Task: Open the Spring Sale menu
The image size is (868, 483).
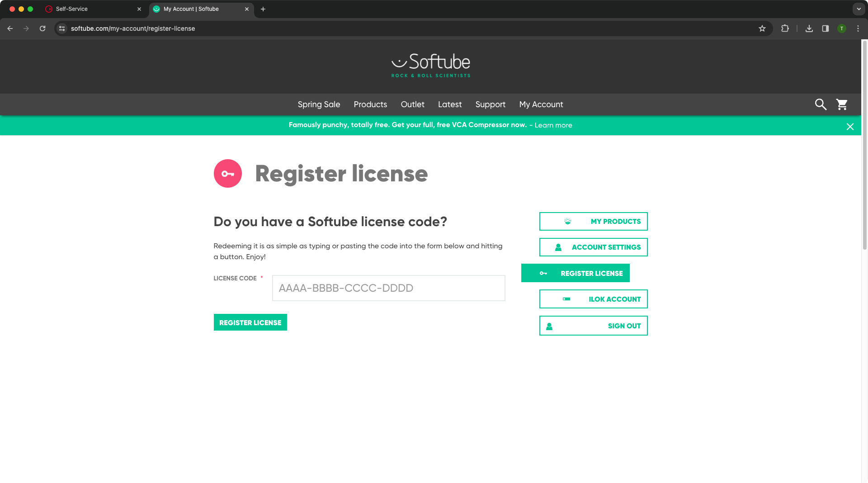Action: tap(319, 104)
